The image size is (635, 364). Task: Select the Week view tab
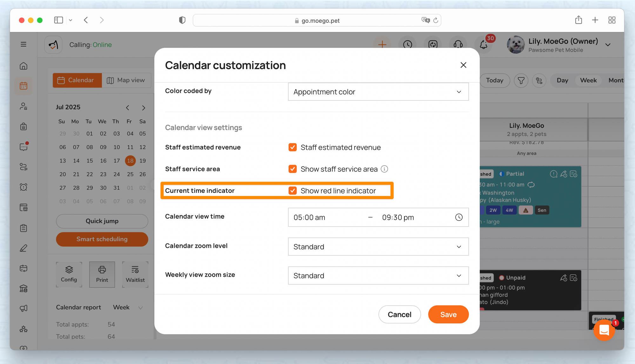pyautogui.click(x=588, y=81)
